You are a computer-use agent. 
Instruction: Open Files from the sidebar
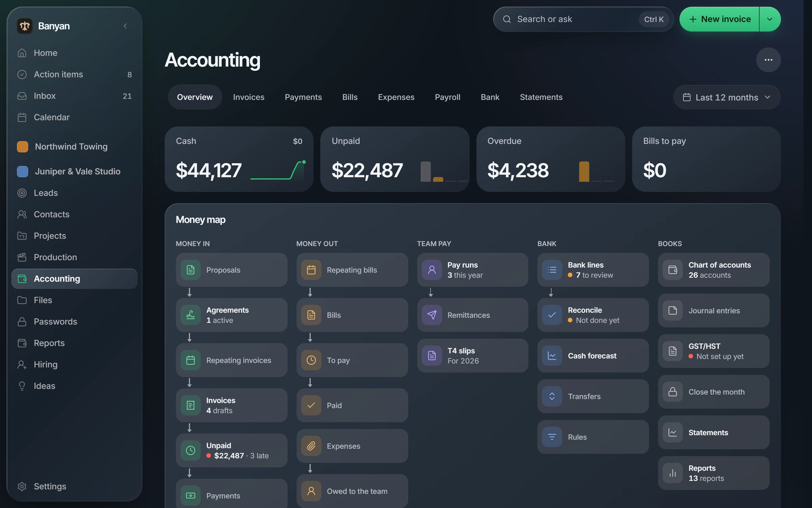point(74,300)
